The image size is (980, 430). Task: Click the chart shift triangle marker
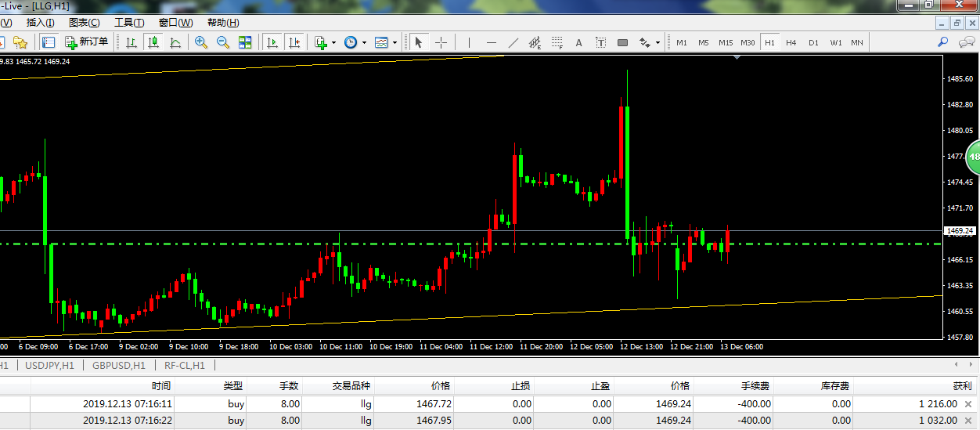tap(738, 57)
